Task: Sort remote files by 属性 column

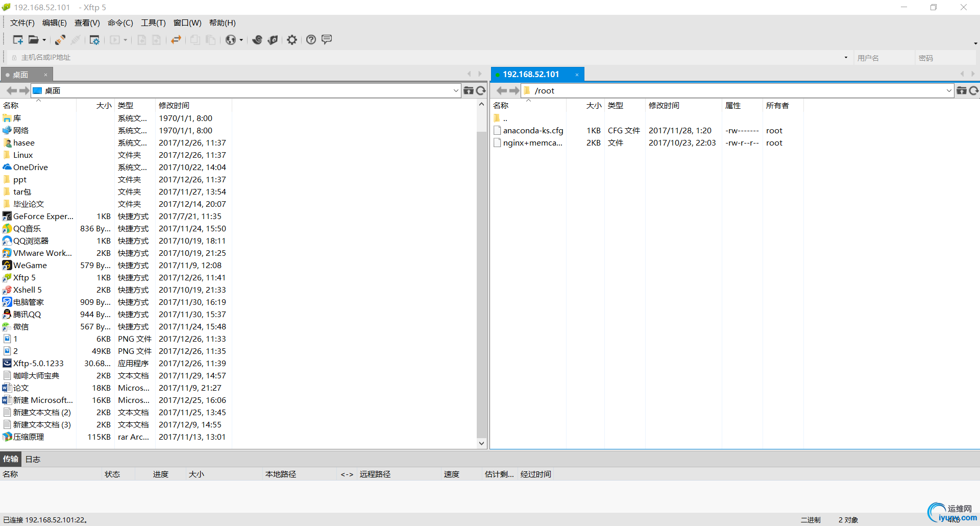Action: 742,106
